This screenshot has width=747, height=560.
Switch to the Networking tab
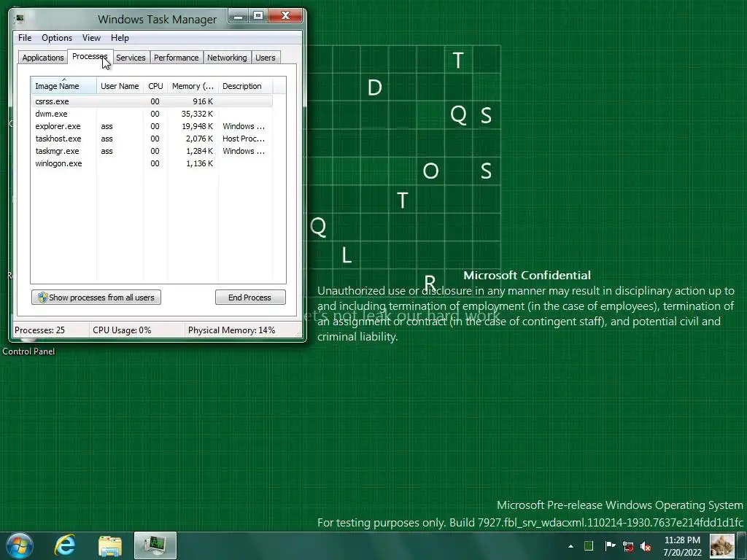(x=227, y=58)
